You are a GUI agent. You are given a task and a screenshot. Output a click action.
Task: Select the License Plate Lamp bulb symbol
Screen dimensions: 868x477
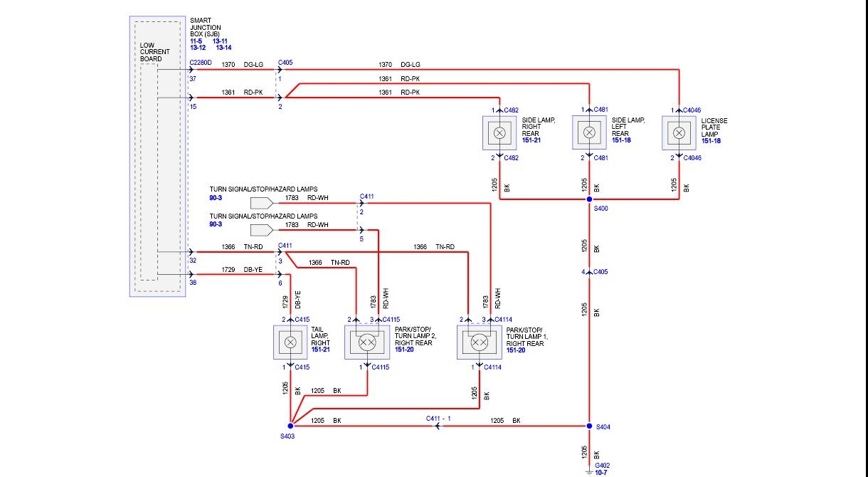click(x=678, y=132)
